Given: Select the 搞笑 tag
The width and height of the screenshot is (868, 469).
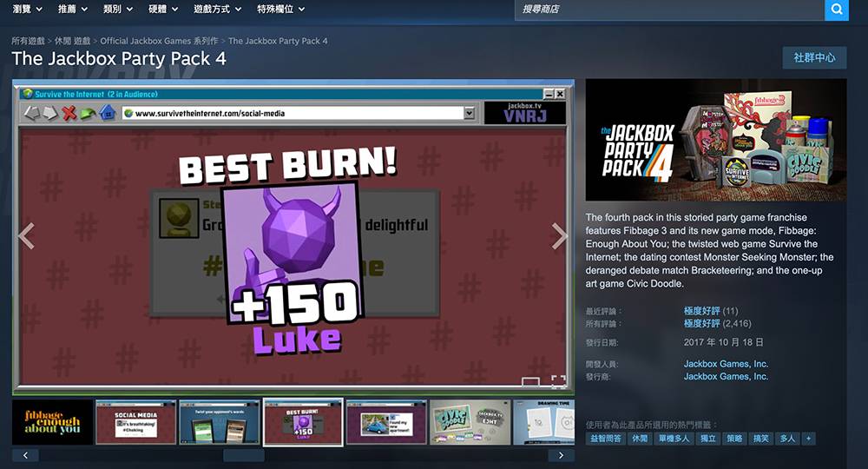Looking at the screenshot, I should (x=761, y=439).
